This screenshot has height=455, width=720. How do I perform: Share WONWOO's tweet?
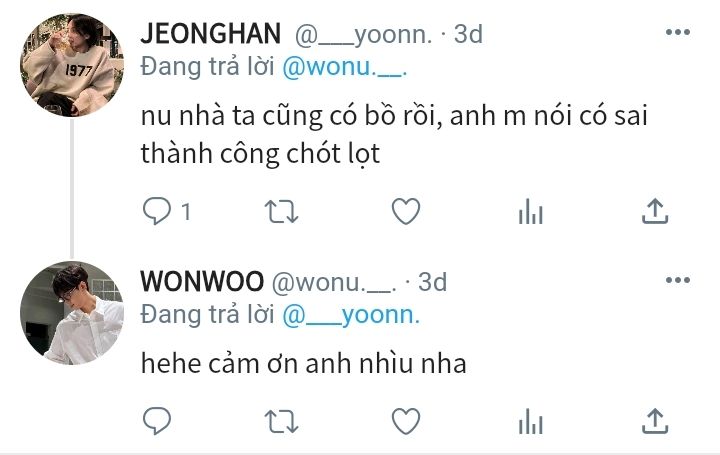[655, 421]
